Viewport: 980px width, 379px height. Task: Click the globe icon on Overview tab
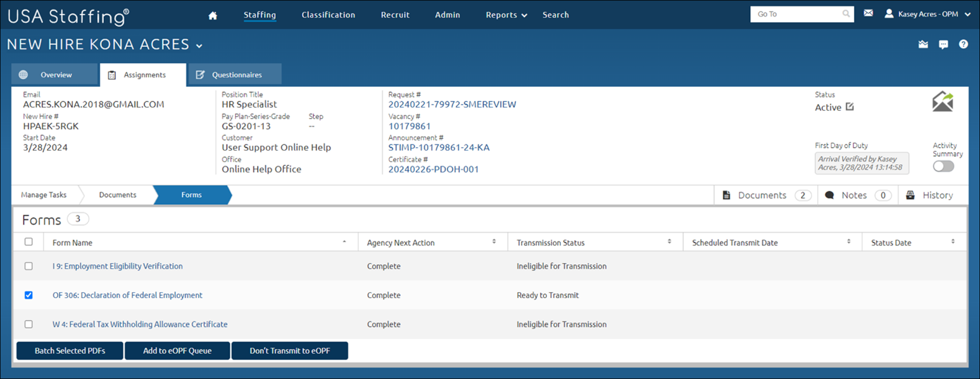tap(23, 75)
